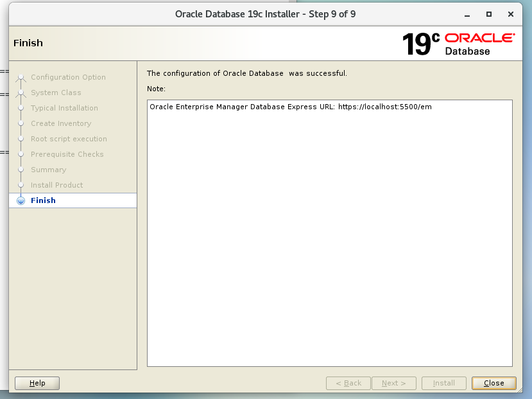The image size is (532, 399).
Task: Select the Summary step
Action: (49, 170)
